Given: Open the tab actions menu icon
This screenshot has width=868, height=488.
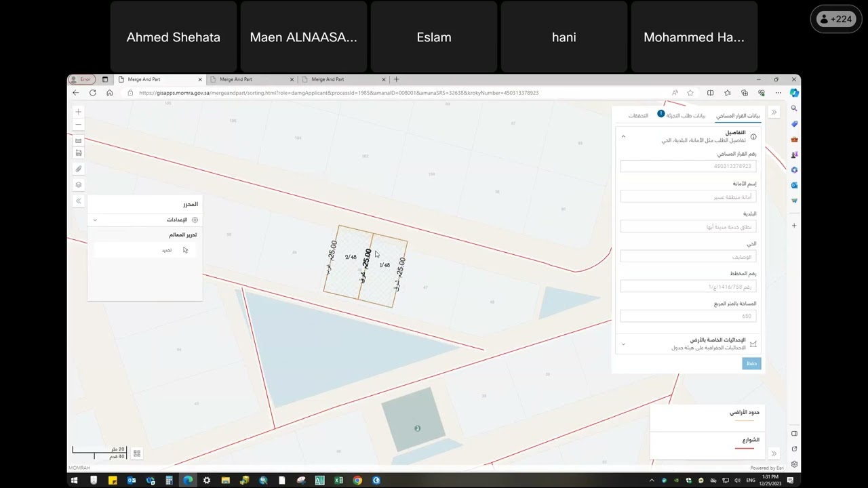Looking at the screenshot, I should [105, 79].
